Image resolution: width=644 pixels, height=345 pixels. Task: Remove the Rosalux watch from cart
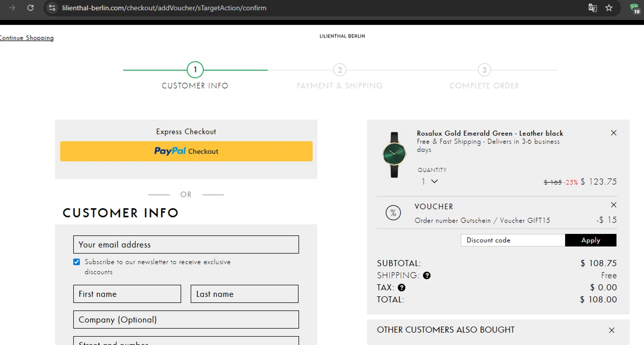tap(614, 133)
